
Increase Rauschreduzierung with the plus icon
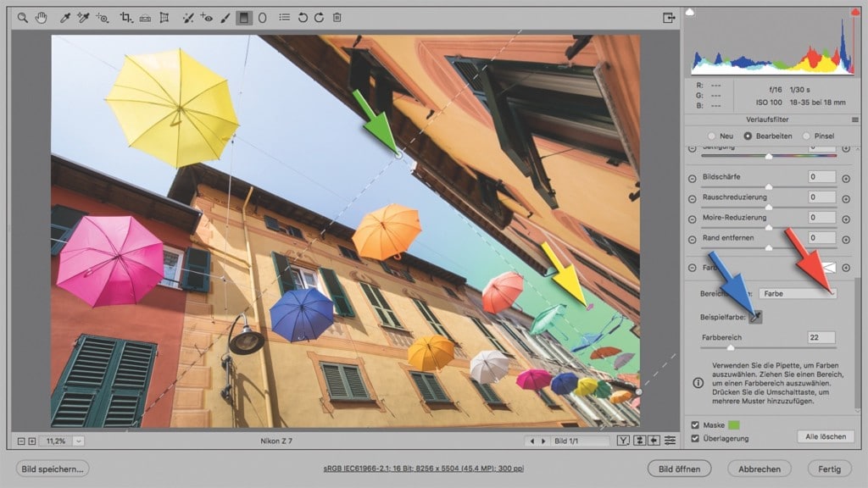pos(846,199)
